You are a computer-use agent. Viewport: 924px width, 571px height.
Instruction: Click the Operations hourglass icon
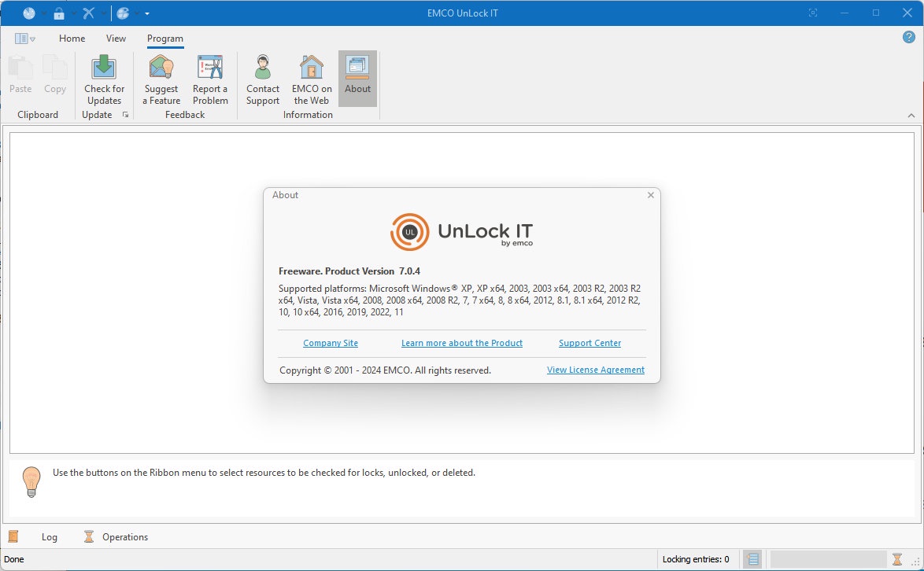point(89,536)
